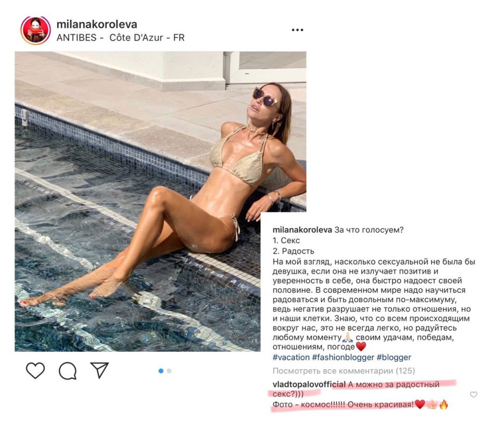Screen dimensions: 504x434
Task: Open vladtopalovofficial commenter profile
Action: pyautogui.click(x=309, y=384)
